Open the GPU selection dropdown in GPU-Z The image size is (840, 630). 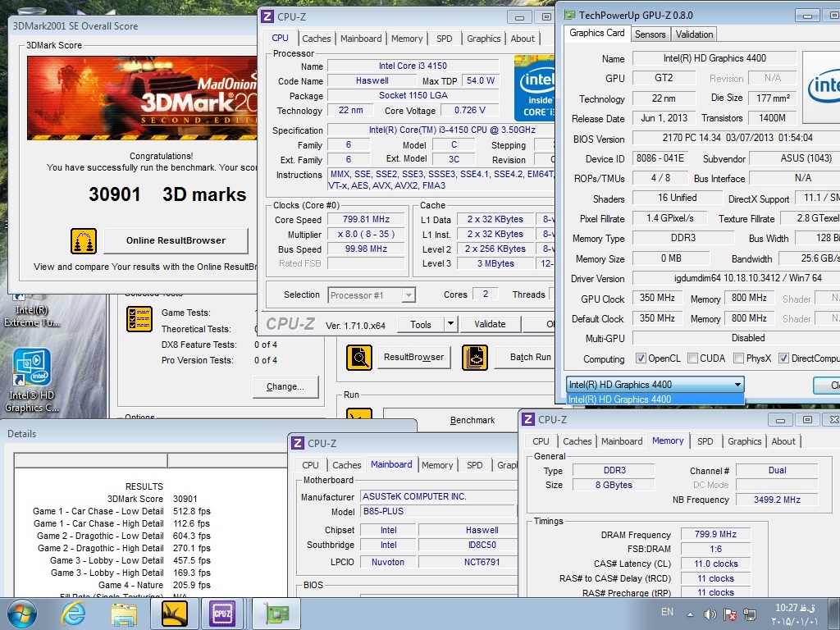pos(655,385)
